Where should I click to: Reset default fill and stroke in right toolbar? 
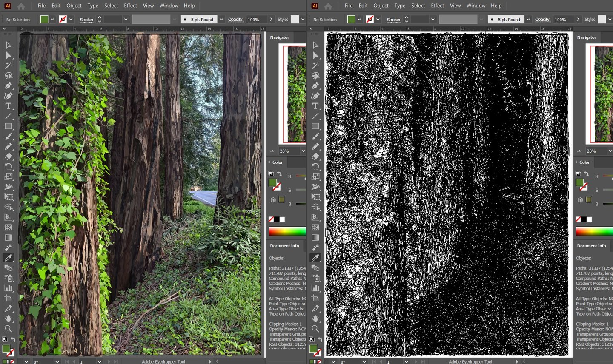point(312,339)
